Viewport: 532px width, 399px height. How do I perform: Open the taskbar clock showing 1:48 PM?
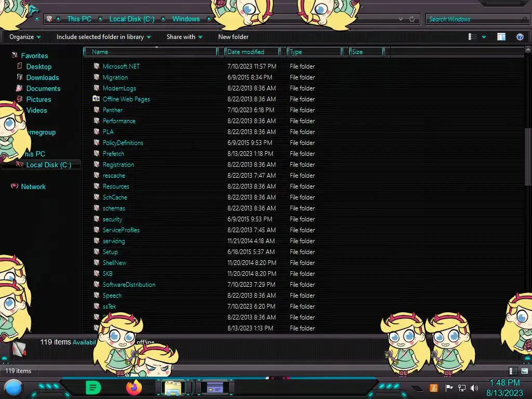(x=504, y=388)
